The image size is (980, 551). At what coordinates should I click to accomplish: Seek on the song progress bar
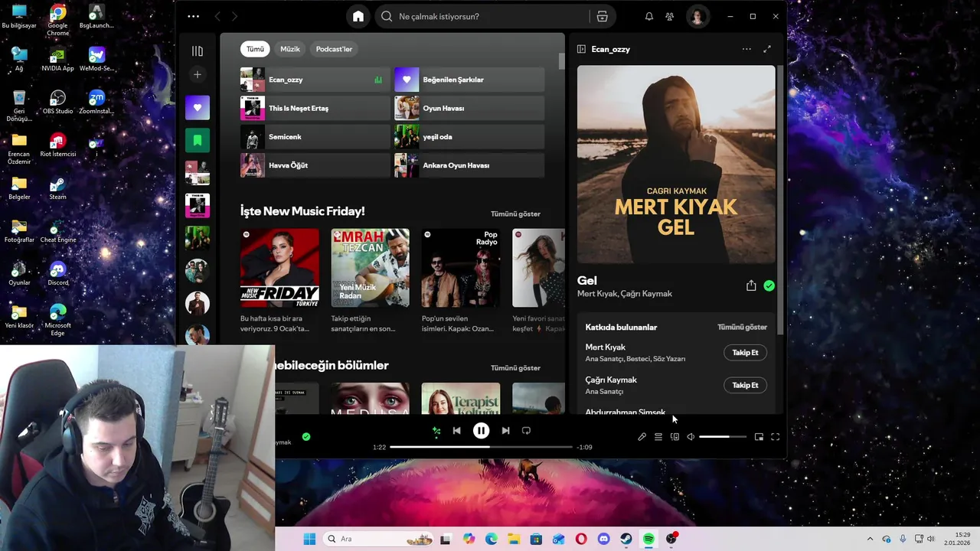(x=481, y=447)
